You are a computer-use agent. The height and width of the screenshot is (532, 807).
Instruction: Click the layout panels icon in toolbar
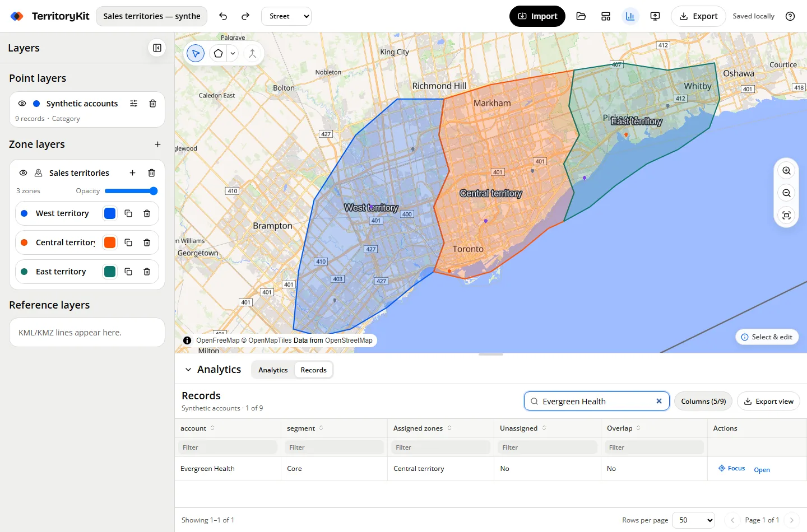[x=606, y=16]
